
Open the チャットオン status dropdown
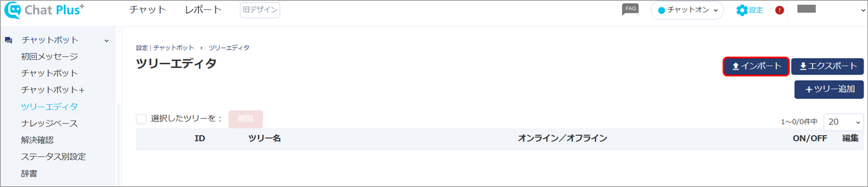tap(687, 10)
